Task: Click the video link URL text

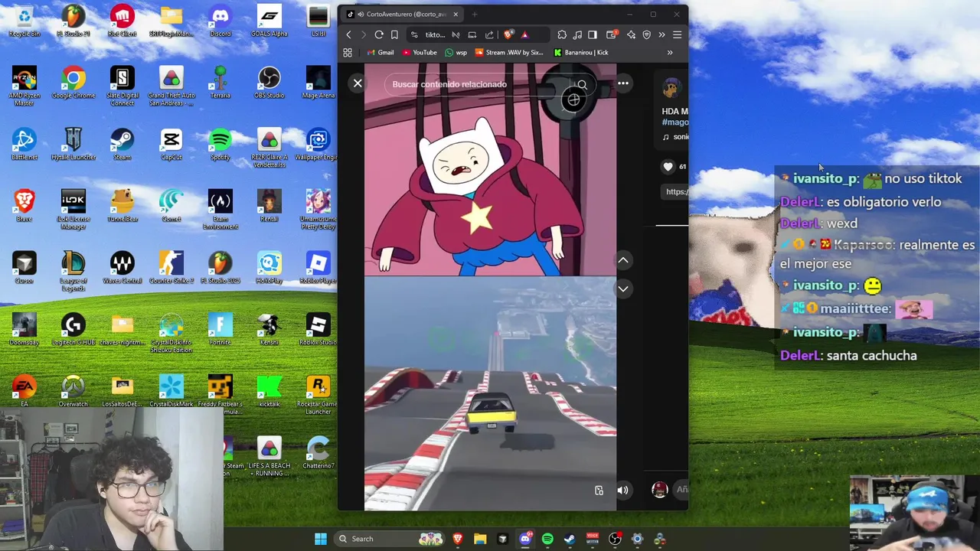Action: (677, 191)
